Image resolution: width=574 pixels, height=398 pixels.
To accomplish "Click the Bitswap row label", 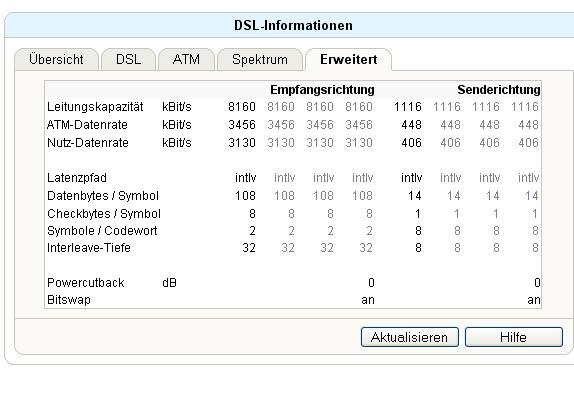I will (69, 300).
